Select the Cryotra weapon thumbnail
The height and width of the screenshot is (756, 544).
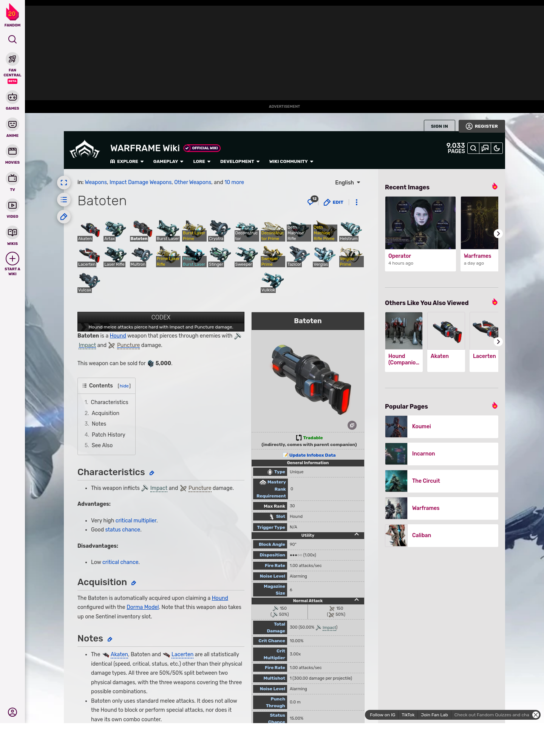coord(219,231)
